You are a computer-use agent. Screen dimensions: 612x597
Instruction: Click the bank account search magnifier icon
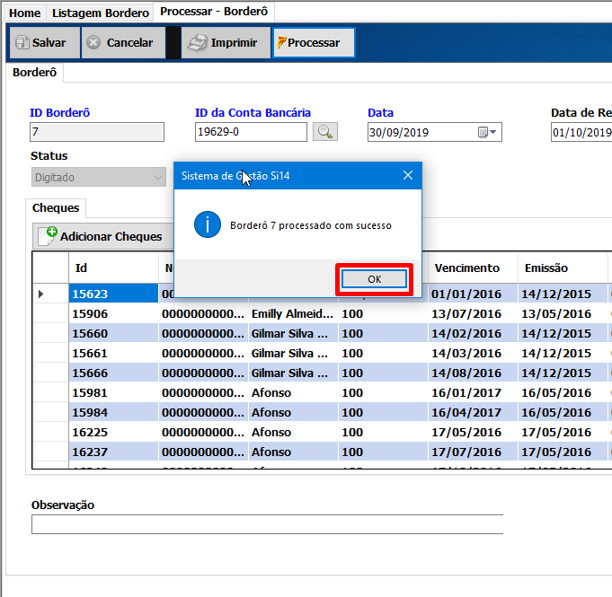(325, 132)
